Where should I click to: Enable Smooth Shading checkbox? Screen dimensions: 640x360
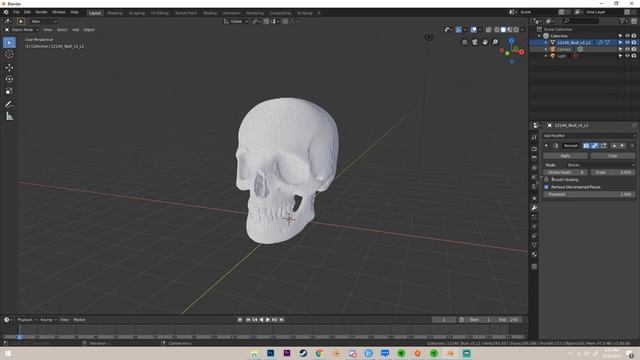547,180
